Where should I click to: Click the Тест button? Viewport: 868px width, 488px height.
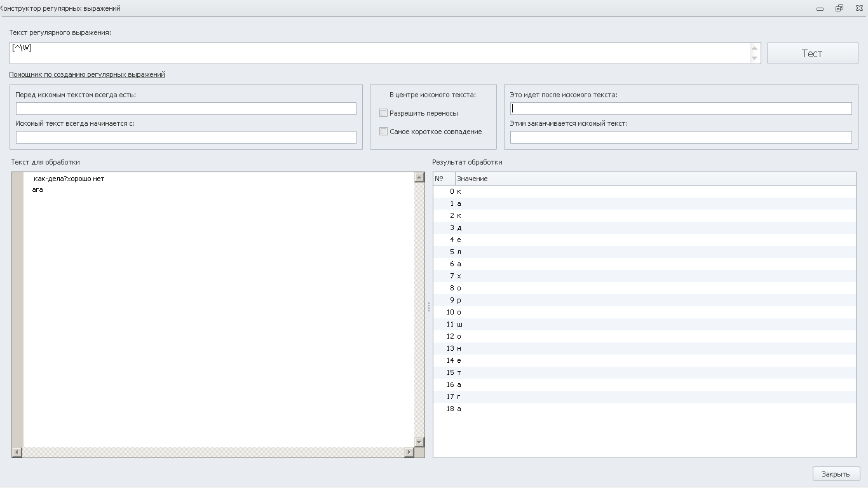pos(812,53)
